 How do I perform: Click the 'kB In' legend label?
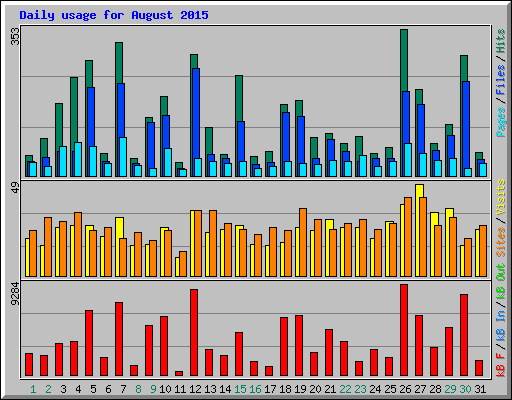501,326
